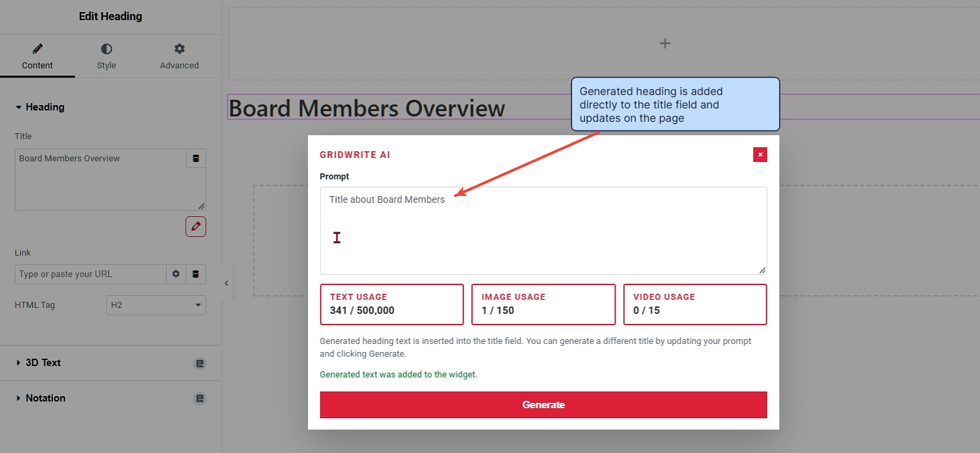
Task: Click the badge icon beside Notation
Action: tap(200, 399)
